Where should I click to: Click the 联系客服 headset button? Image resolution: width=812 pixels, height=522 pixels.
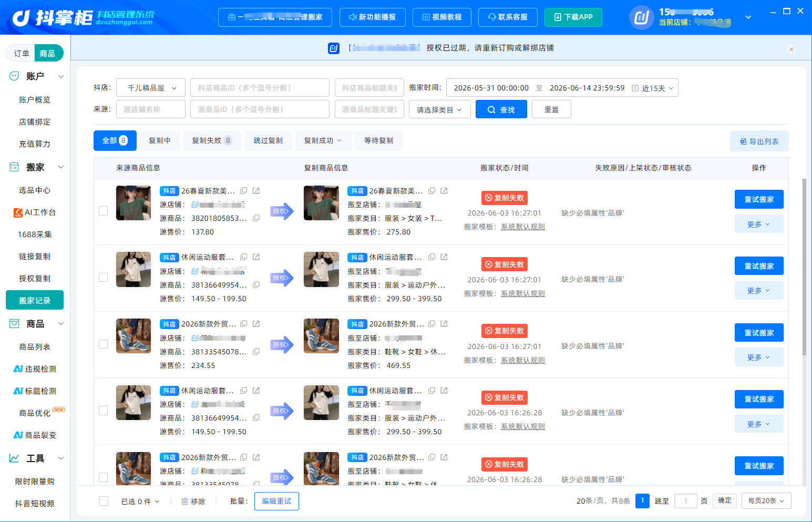point(508,17)
